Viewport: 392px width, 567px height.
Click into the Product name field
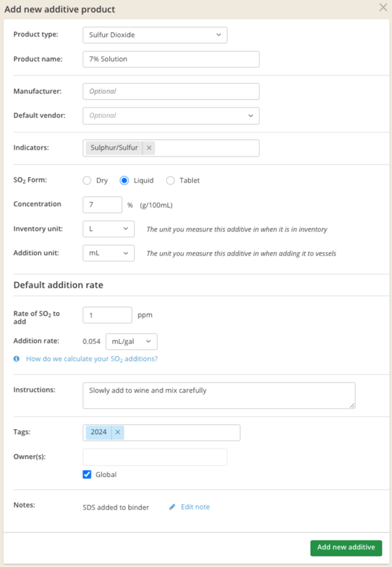[171, 59]
